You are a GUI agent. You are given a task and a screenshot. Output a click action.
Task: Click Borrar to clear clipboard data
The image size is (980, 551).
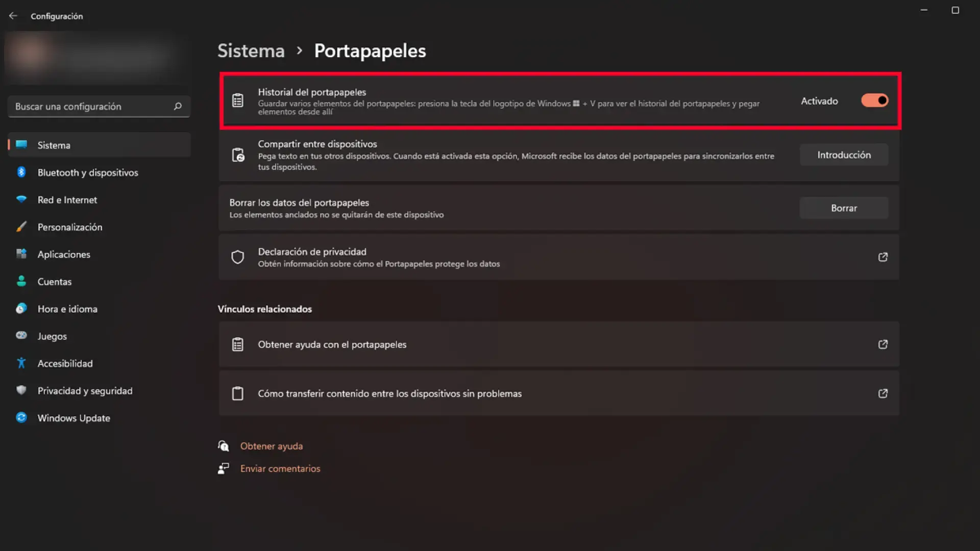pyautogui.click(x=843, y=208)
